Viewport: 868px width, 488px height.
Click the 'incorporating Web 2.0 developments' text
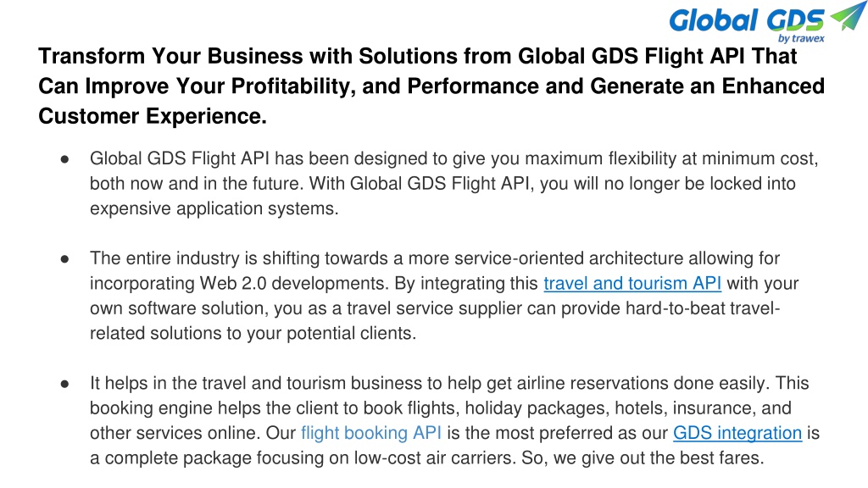pyautogui.click(x=239, y=283)
